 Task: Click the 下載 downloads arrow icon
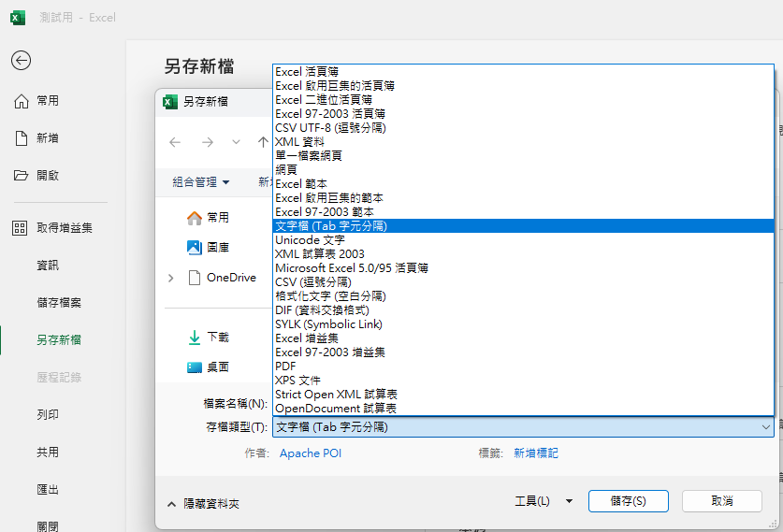195,338
